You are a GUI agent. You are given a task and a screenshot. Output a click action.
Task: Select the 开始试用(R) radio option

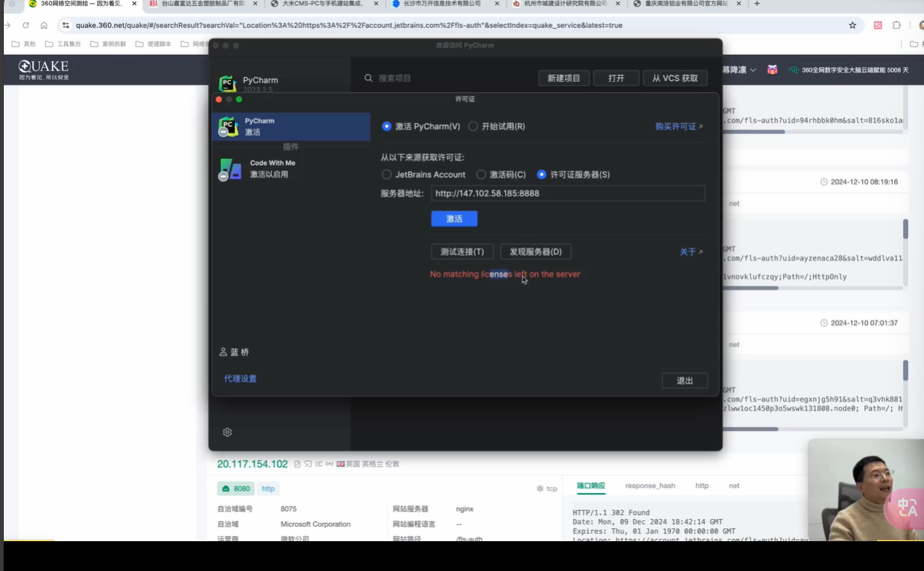[473, 127]
